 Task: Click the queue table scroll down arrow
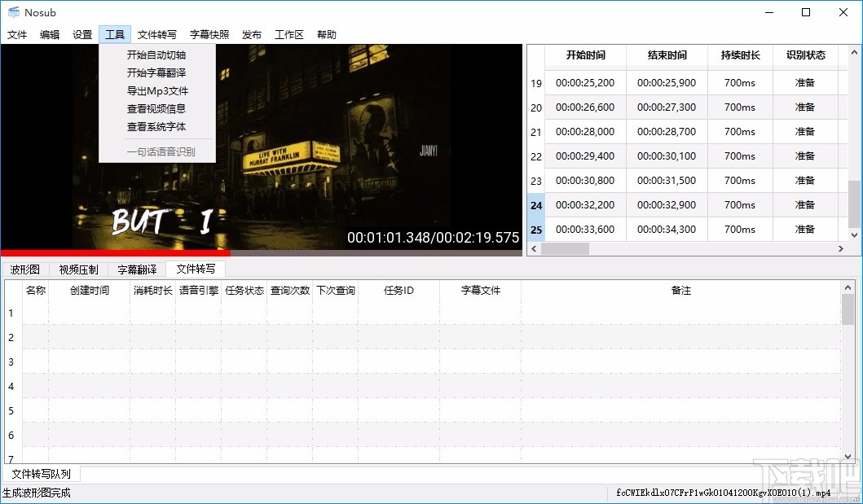tap(848, 457)
